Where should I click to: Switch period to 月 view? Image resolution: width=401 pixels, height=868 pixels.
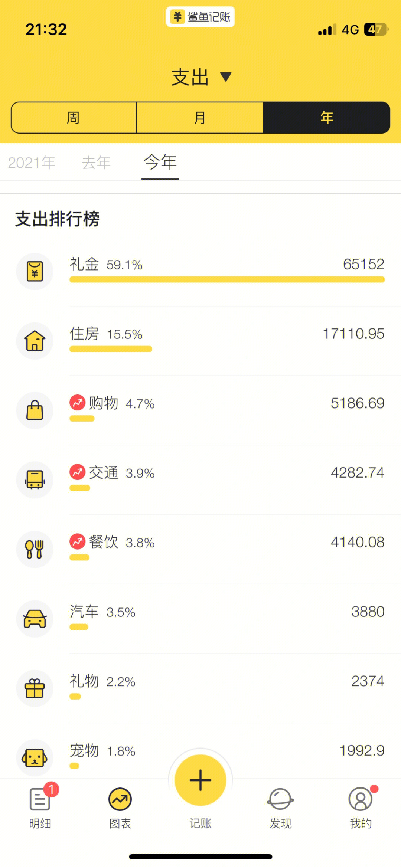(200, 118)
